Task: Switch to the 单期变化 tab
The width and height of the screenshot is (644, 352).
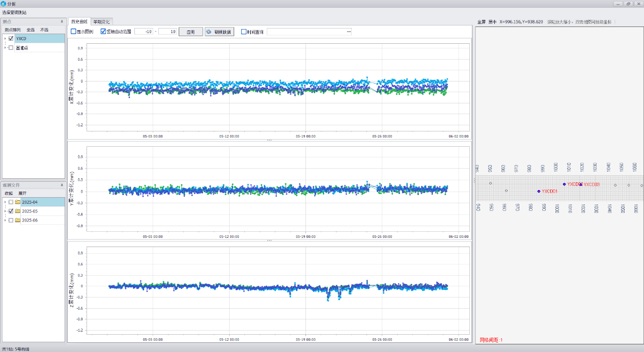Action: pos(101,22)
